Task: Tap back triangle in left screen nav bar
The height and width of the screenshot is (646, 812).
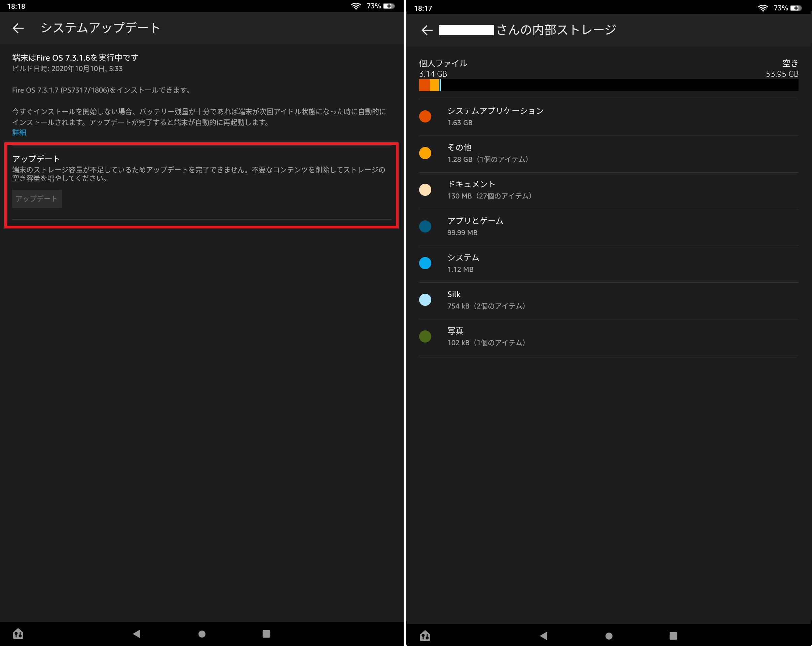Action: click(x=137, y=634)
